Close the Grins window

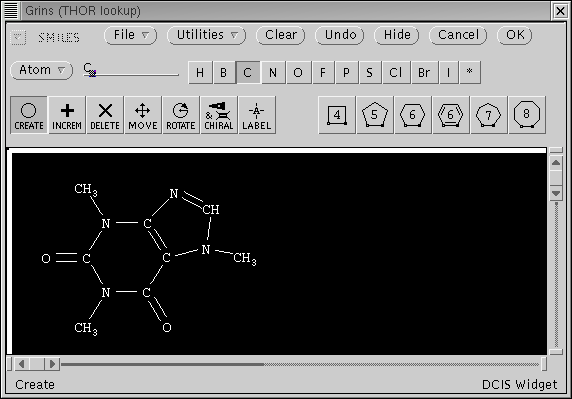[x=560, y=11]
